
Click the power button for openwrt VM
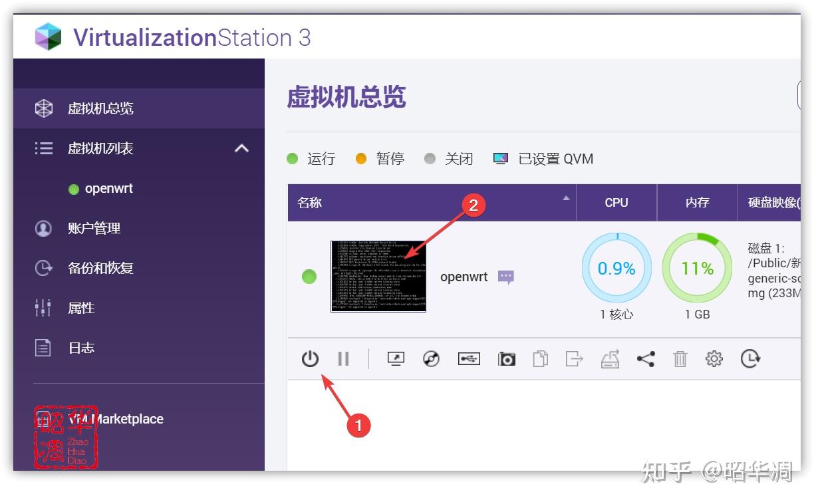pyautogui.click(x=310, y=359)
